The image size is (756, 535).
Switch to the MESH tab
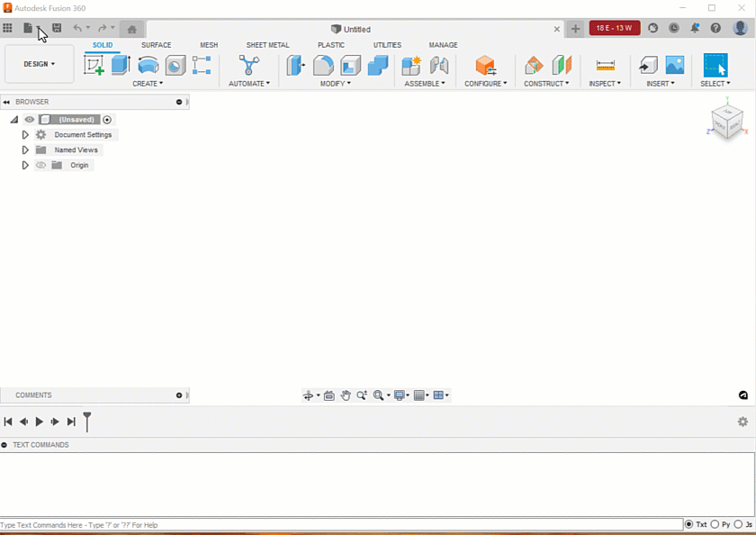(209, 45)
